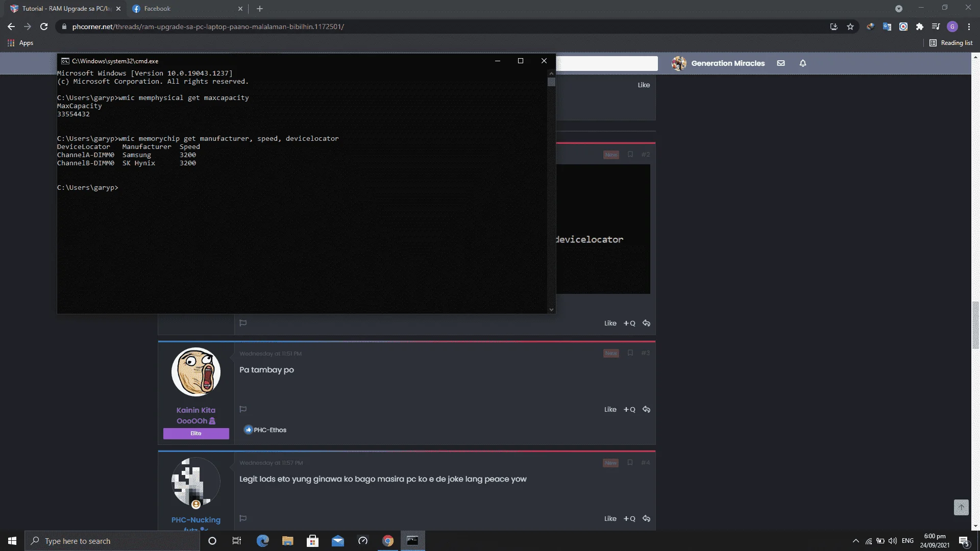The height and width of the screenshot is (551, 980).
Task: Reply to the post with devicelocator image
Action: coord(646,323)
